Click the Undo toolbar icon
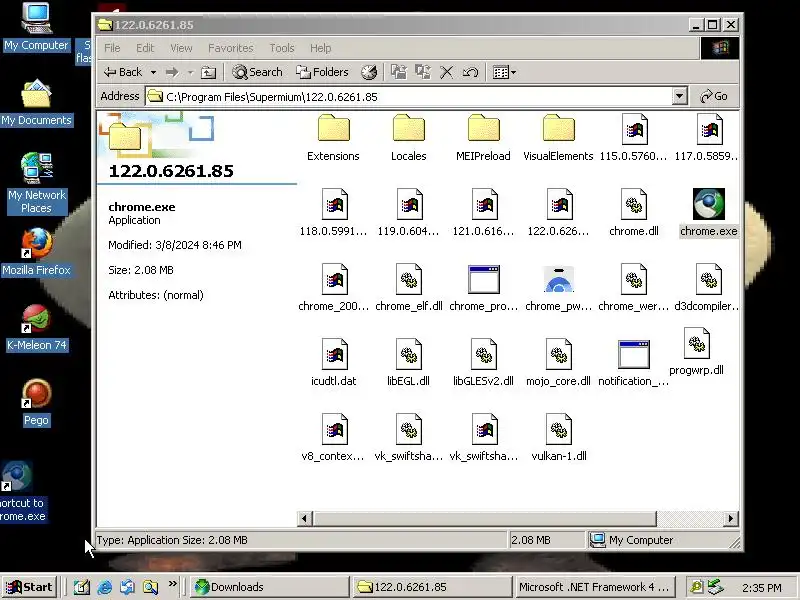The width and height of the screenshot is (800, 600). point(470,72)
